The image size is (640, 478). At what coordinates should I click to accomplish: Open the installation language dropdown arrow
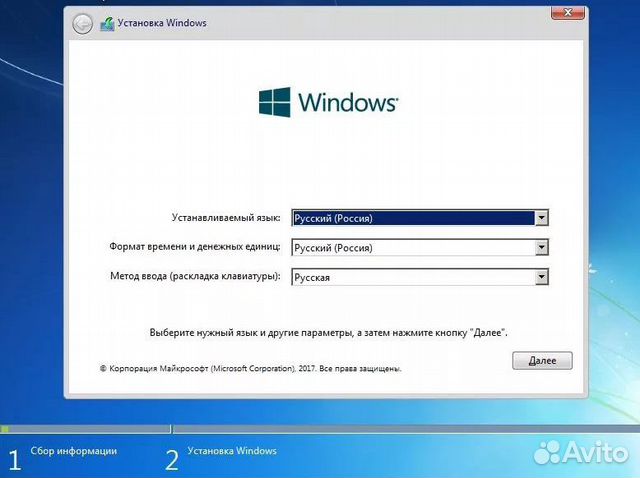[x=541, y=218]
